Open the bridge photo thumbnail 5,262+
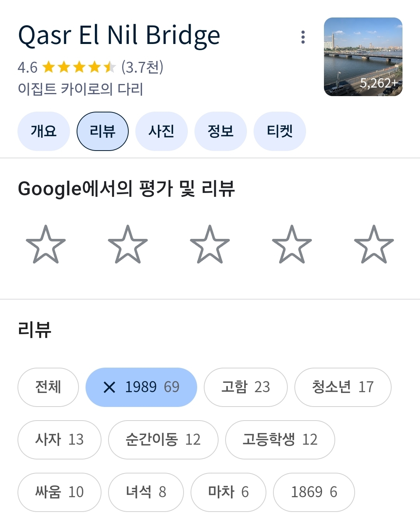 pos(363,57)
